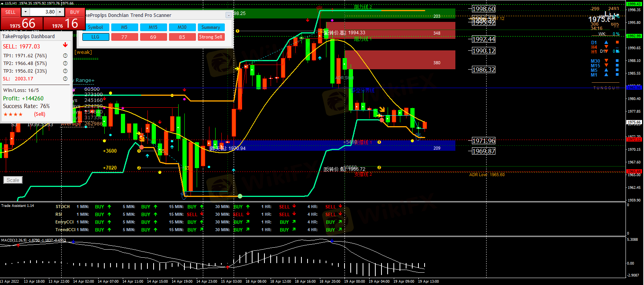Click the clock icon beside TP3
644x285 pixels.
coord(65,71)
